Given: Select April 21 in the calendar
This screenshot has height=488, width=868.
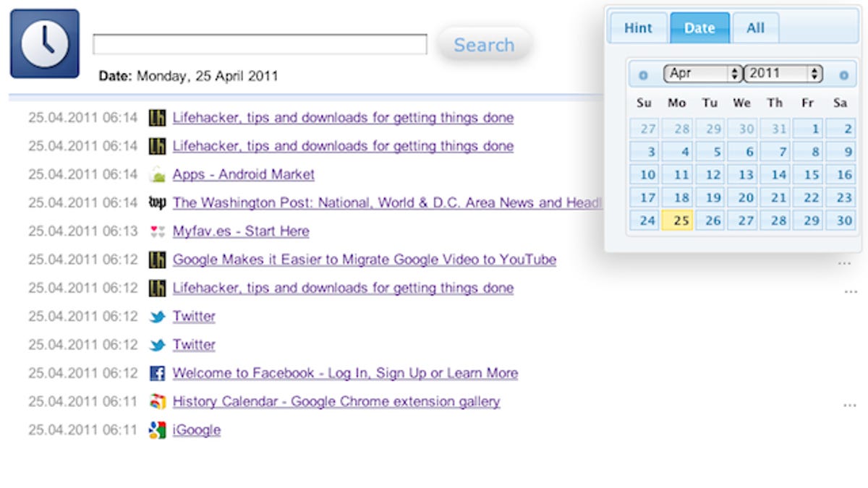Looking at the screenshot, I should click(775, 197).
